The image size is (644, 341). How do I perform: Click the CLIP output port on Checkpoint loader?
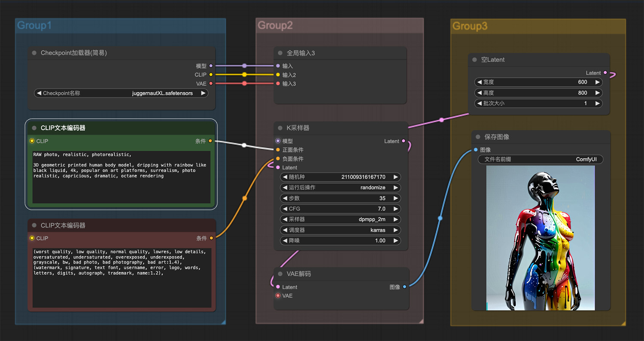pyautogui.click(x=210, y=75)
